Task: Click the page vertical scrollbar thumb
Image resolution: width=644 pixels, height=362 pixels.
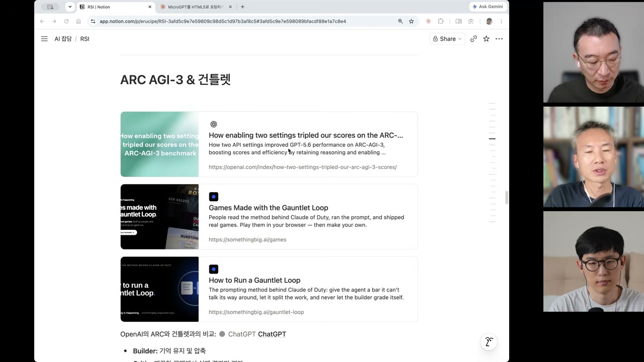Action: point(507,197)
